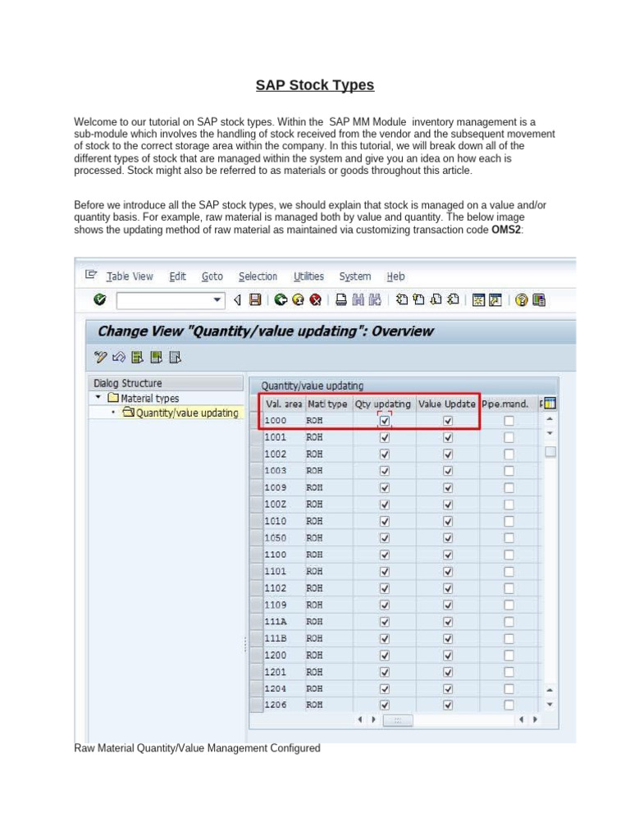Viewport: 630px width, 840px height.
Task: Click the Select Block icon
Action: click(x=156, y=357)
